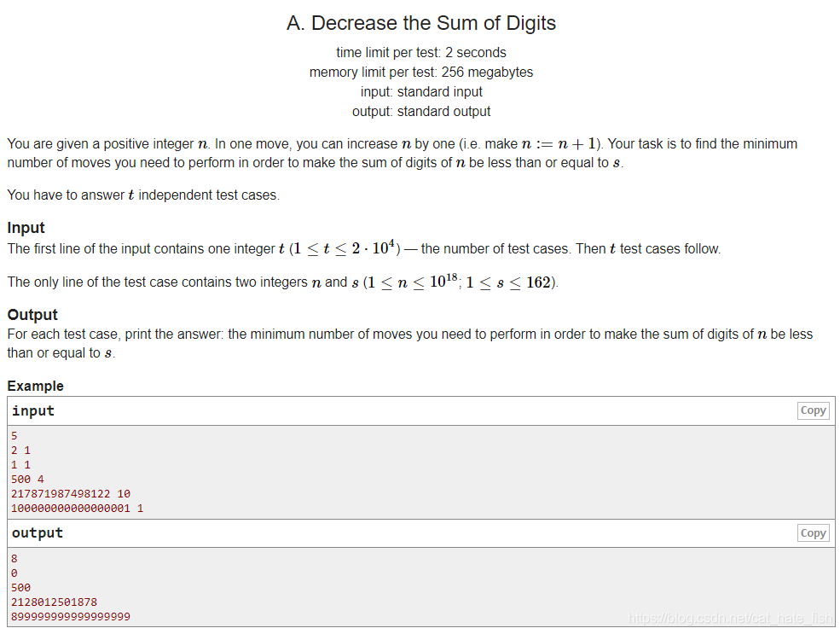Click the Copy button for input
Image resolution: width=840 pixels, height=634 pixels.
click(x=813, y=410)
